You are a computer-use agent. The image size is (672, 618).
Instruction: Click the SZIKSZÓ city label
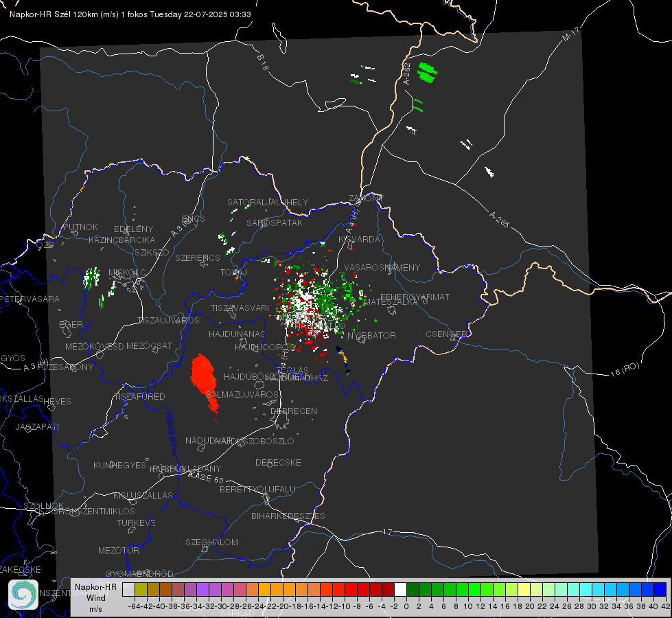click(152, 253)
